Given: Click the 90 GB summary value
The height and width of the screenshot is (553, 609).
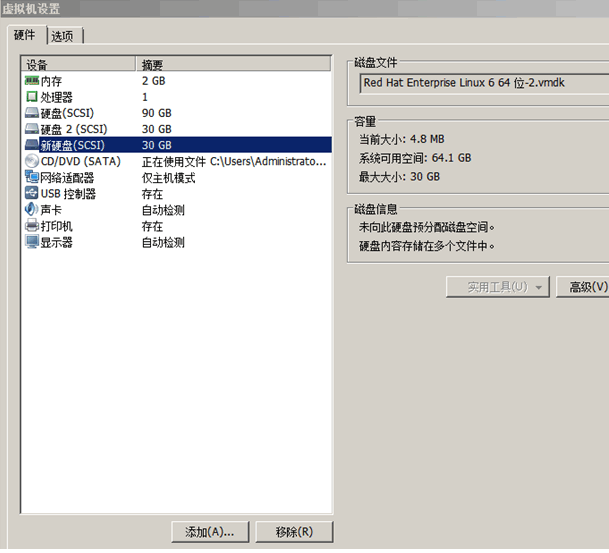Looking at the screenshot, I should click(x=157, y=113).
